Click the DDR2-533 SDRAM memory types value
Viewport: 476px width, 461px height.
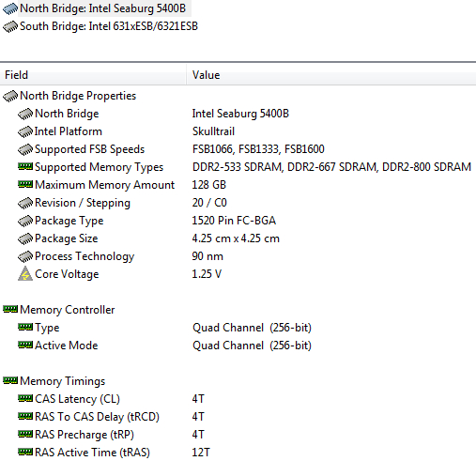point(331,167)
